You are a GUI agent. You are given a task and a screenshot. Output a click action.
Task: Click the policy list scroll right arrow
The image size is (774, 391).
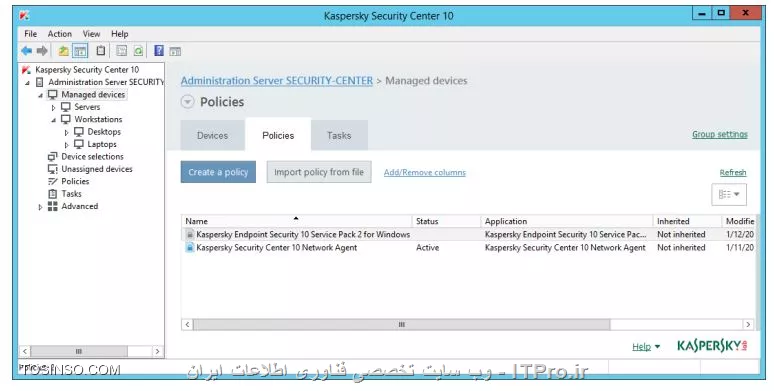pos(748,324)
